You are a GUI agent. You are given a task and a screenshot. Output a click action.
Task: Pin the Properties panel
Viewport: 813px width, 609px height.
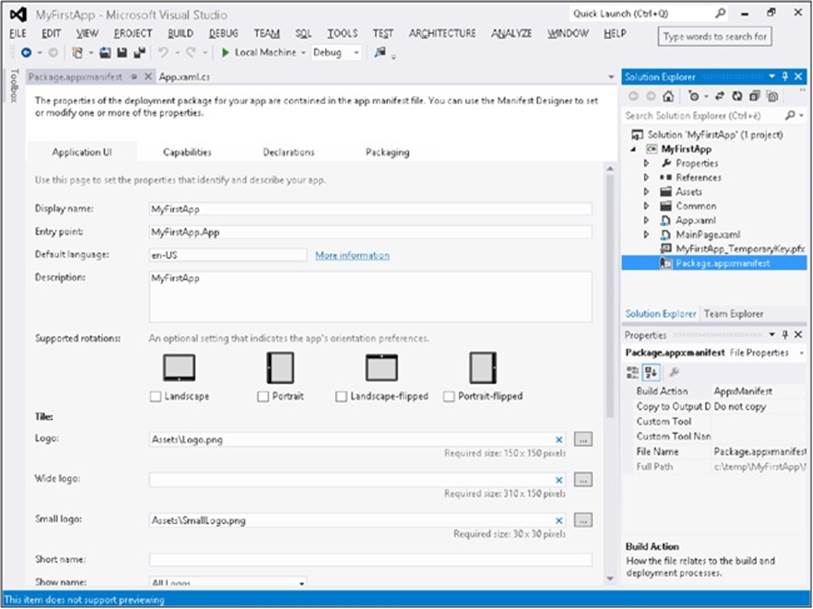[785, 335]
